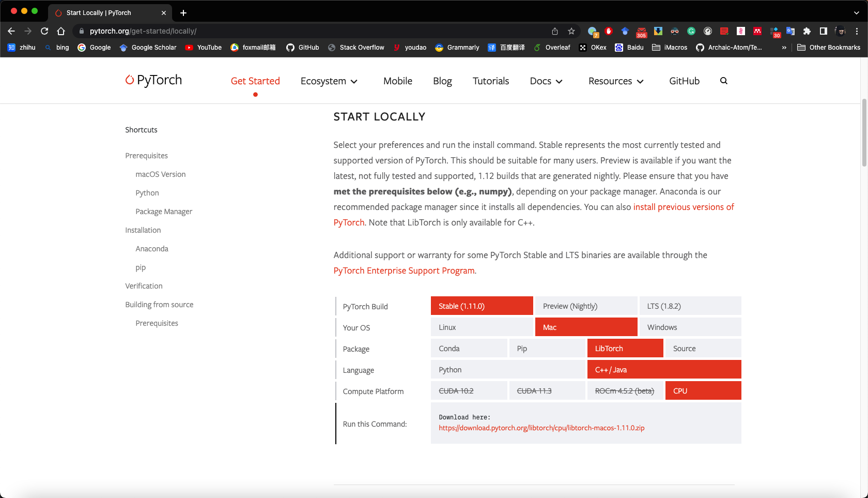The width and height of the screenshot is (868, 498).
Task: Open the Grammarly extension icon in toolbar
Action: point(691,31)
